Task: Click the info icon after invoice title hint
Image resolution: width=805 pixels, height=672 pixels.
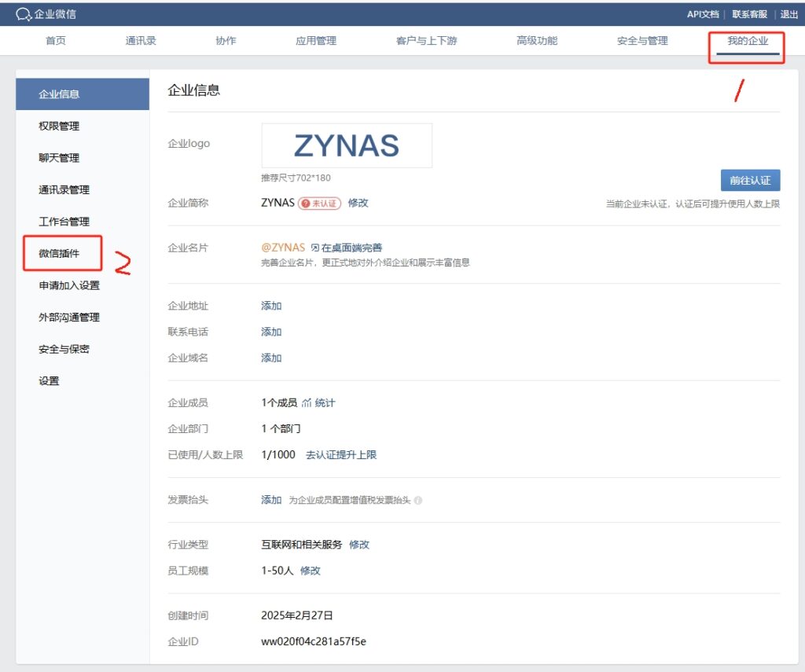Action: click(418, 501)
